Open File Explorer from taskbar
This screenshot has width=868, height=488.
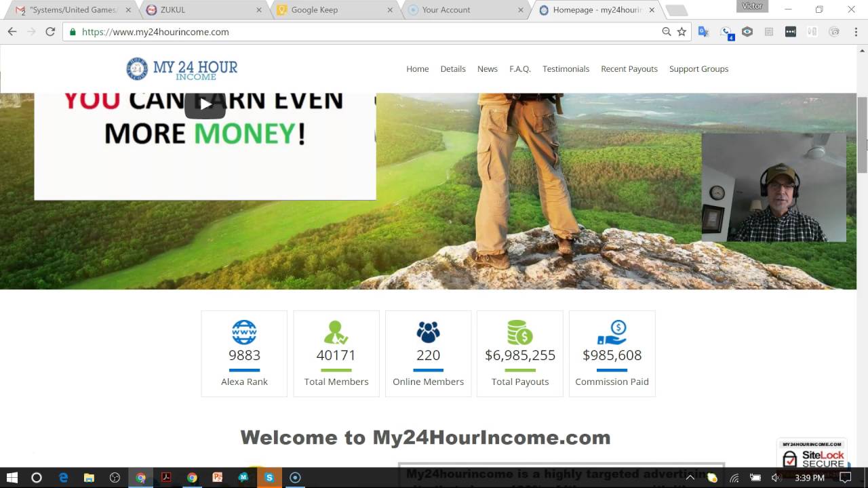tap(89, 478)
